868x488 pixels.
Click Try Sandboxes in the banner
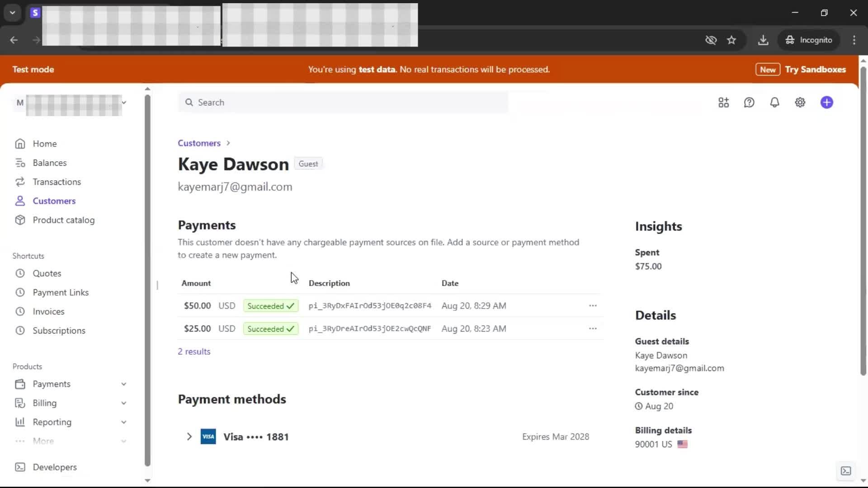[x=815, y=70]
